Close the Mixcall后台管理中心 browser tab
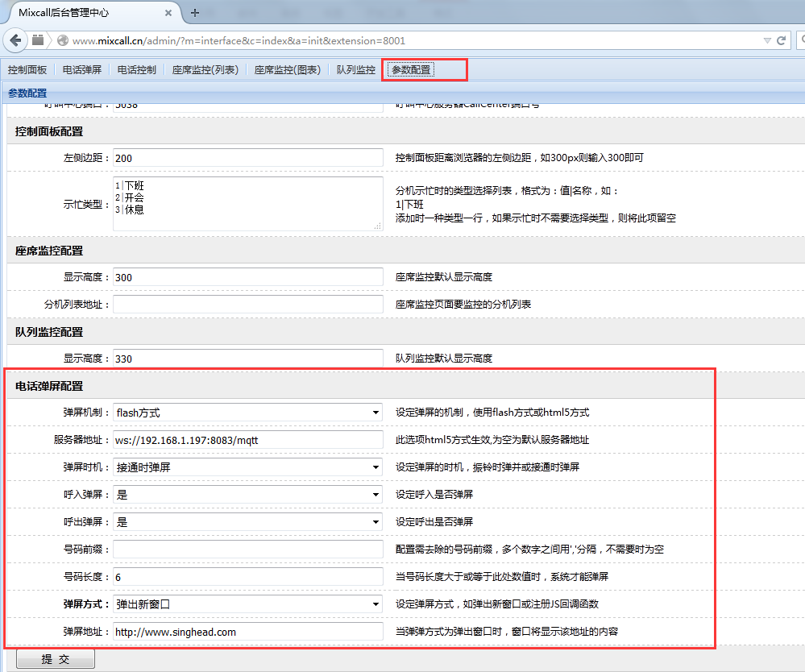This screenshot has width=805, height=672. coord(168,13)
